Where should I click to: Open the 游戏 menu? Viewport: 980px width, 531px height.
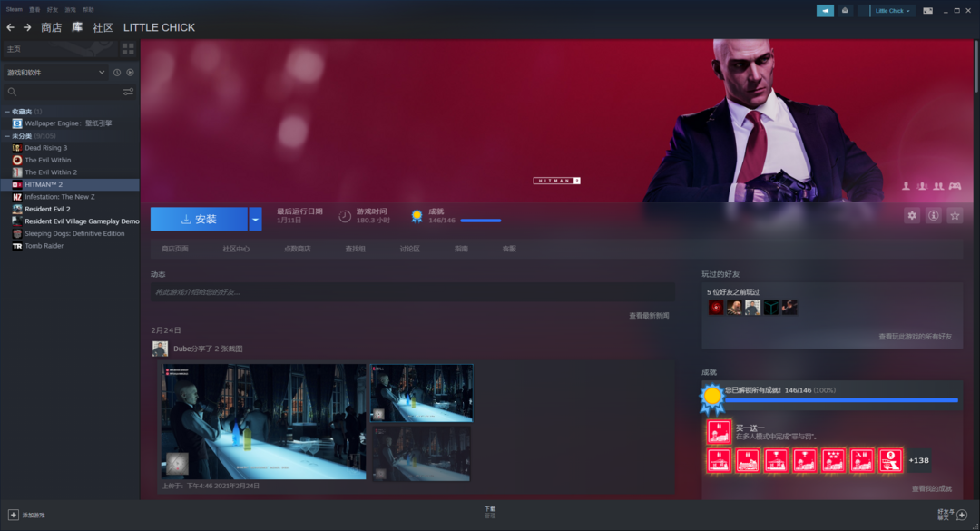(70, 9)
